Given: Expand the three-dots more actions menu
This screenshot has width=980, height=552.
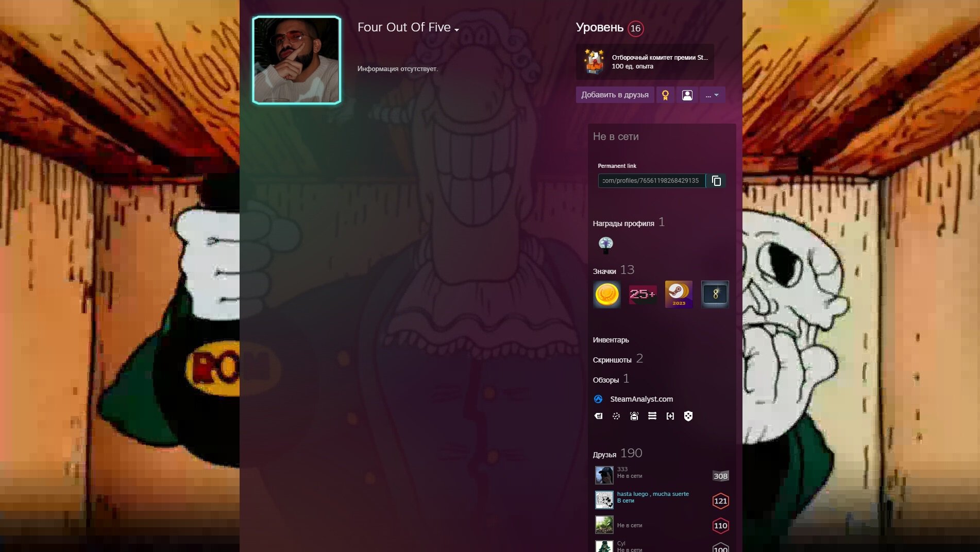Looking at the screenshot, I should 712,95.
